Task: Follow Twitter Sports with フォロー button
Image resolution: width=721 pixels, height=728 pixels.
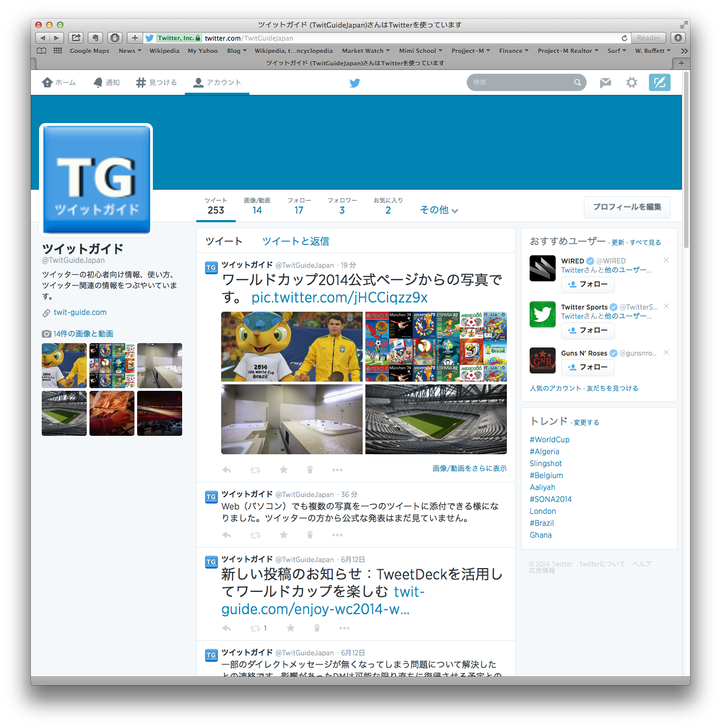Action: 588,330
